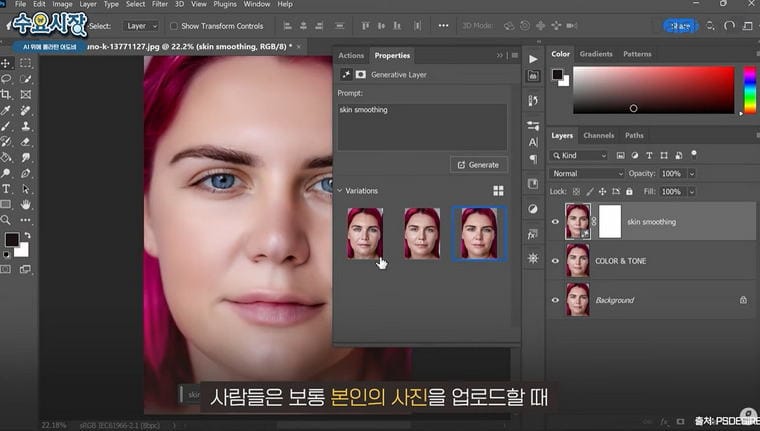This screenshot has height=431, width=760.
Task: Switch to the Channels tab
Action: pyautogui.click(x=599, y=135)
